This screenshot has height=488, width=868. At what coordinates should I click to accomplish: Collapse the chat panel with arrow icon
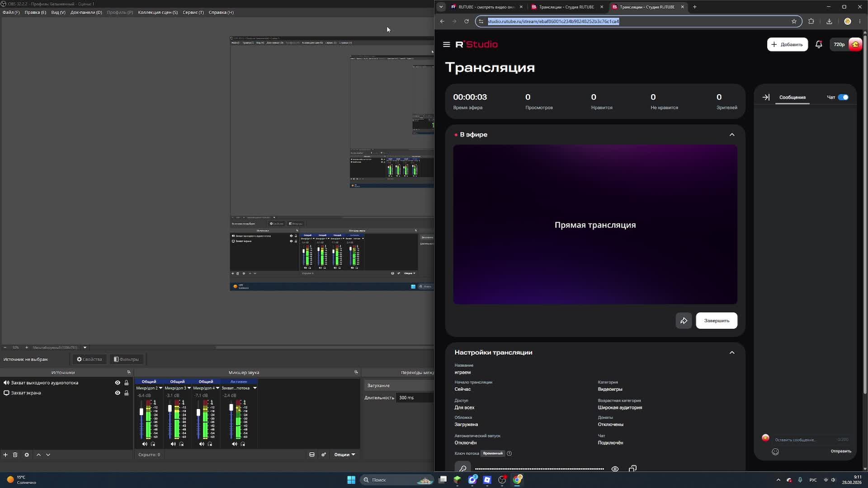pos(766,97)
